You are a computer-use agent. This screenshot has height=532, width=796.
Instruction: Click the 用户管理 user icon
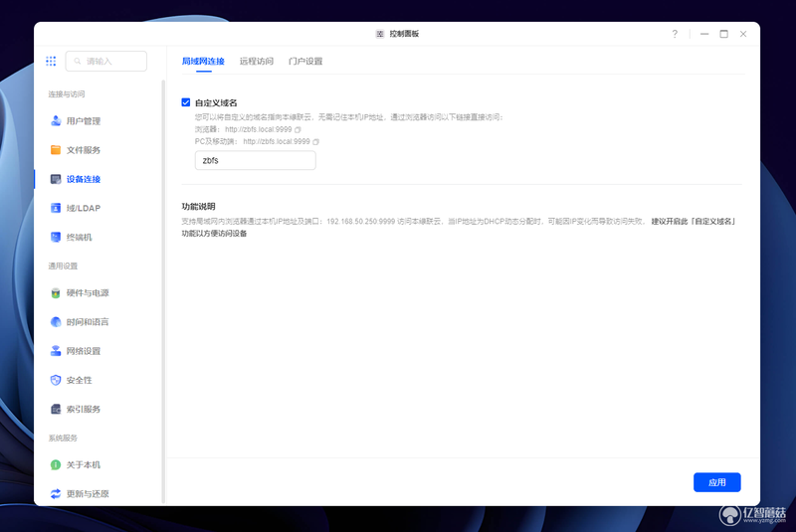tap(56, 120)
